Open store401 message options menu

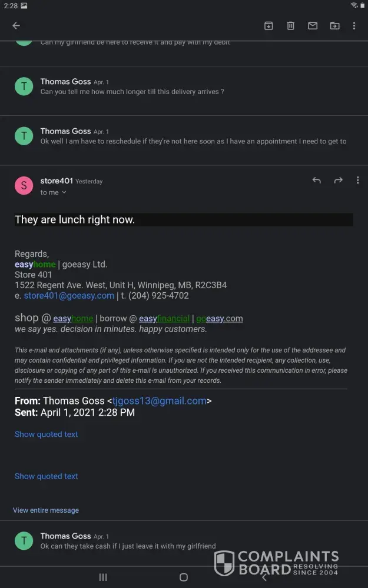point(357,181)
